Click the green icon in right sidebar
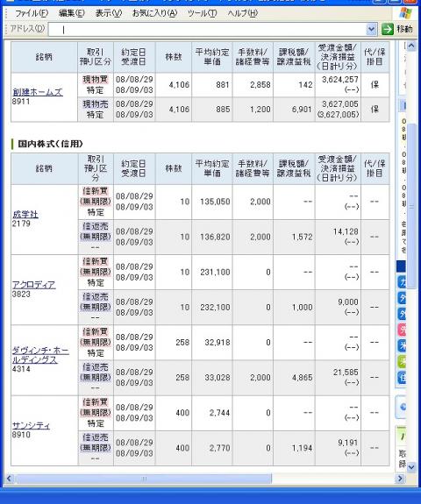 [x=402, y=362]
